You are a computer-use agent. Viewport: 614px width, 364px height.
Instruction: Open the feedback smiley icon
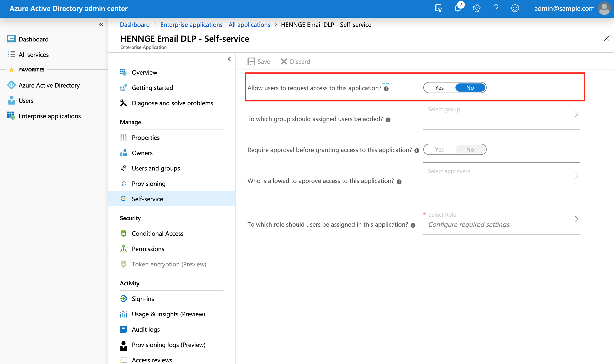tap(515, 8)
